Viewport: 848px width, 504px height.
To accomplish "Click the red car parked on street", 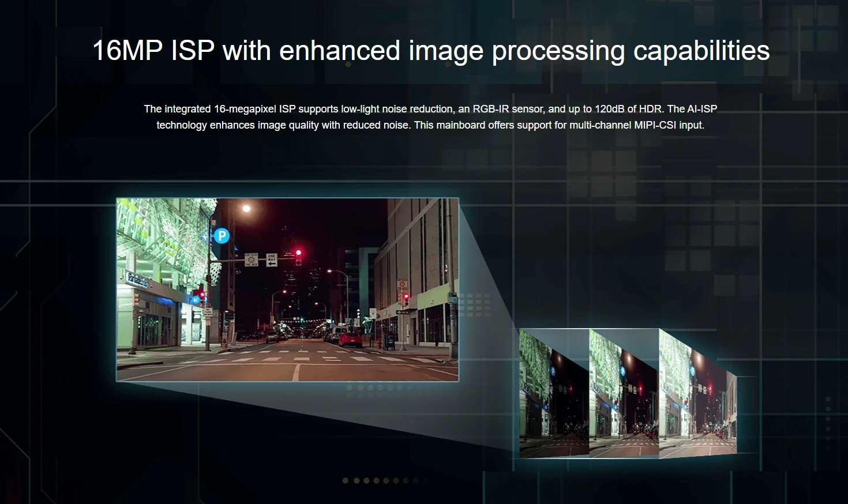I will [x=350, y=339].
